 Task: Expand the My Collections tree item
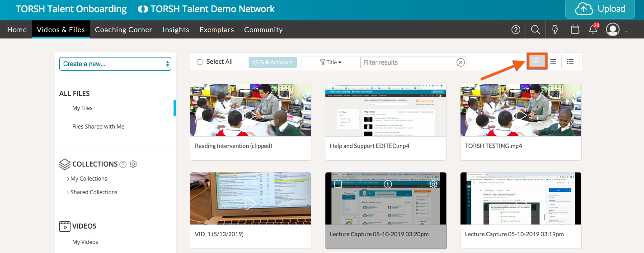click(68, 179)
